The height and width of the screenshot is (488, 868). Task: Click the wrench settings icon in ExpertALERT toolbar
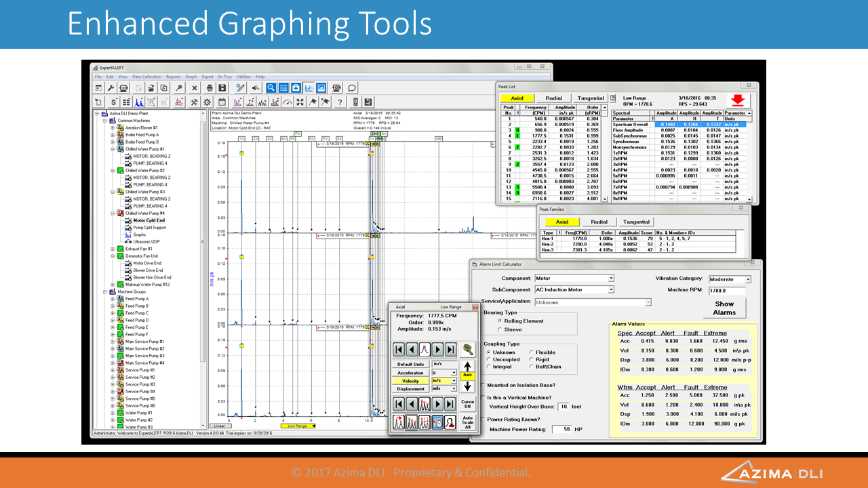(x=111, y=87)
